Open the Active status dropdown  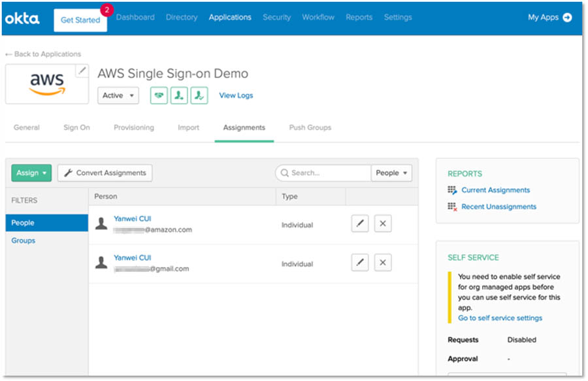click(x=118, y=95)
